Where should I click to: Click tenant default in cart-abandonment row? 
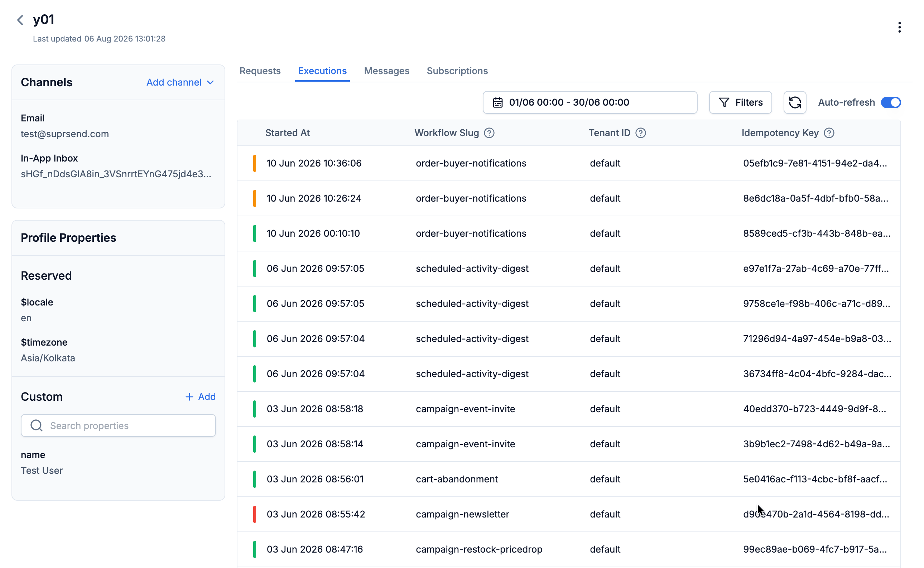pos(605,479)
